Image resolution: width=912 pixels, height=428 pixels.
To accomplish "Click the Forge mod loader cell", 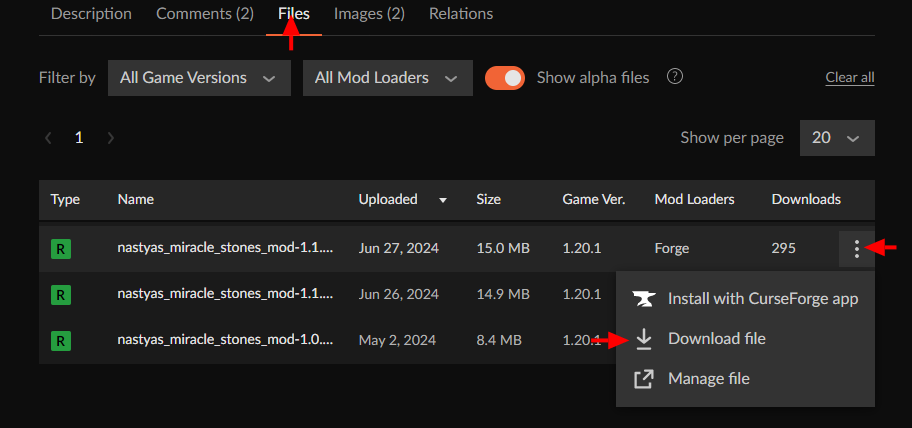I will [x=672, y=249].
